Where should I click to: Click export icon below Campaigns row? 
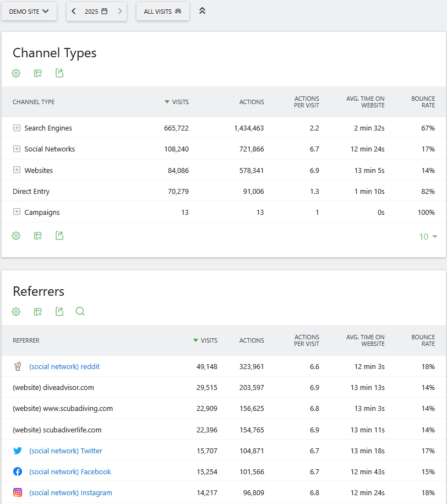click(x=59, y=236)
